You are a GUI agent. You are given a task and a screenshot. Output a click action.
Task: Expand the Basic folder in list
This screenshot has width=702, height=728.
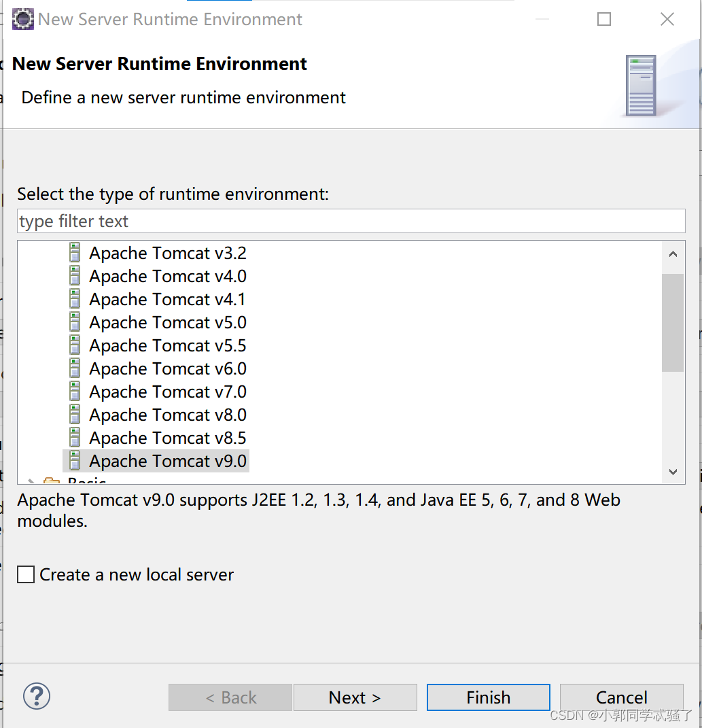coord(31,481)
